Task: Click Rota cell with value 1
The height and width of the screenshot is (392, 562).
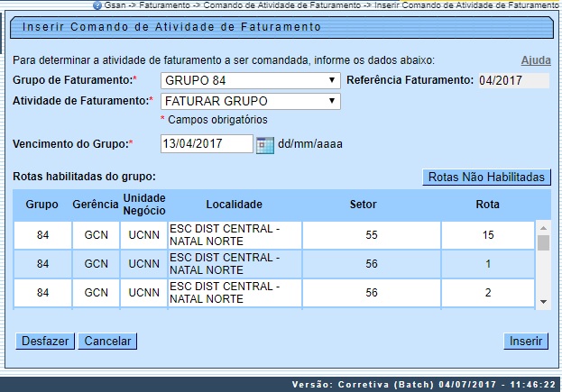Action: (488, 264)
